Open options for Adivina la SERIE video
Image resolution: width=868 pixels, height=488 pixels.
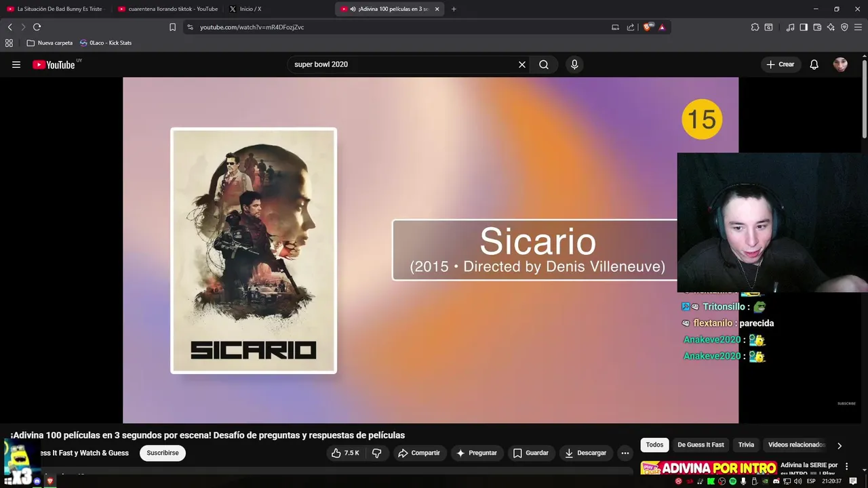pos(846,466)
